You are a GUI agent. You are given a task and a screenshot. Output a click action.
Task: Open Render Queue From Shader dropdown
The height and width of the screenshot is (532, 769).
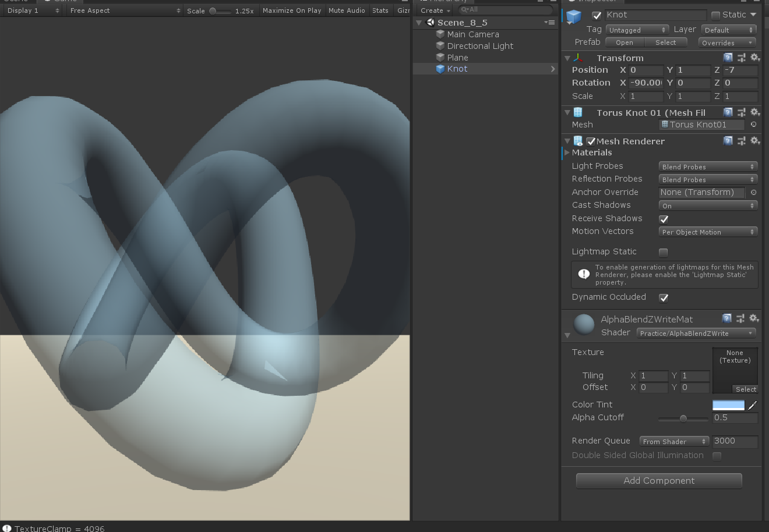pos(674,441)
